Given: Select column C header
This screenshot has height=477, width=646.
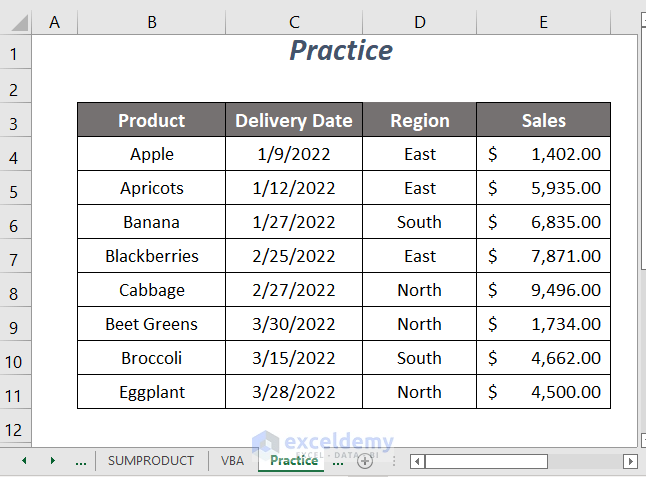Looking at the screenshot, I should coord(294,22).
